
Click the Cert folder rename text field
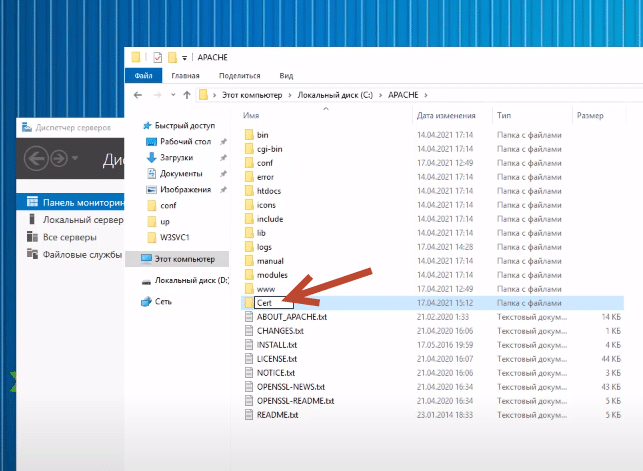272,302
